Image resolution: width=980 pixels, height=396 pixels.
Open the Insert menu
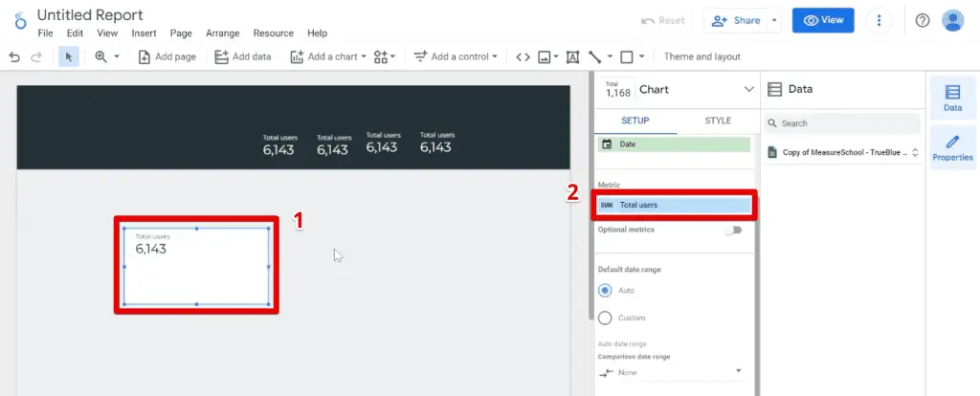tap(144, 33)
